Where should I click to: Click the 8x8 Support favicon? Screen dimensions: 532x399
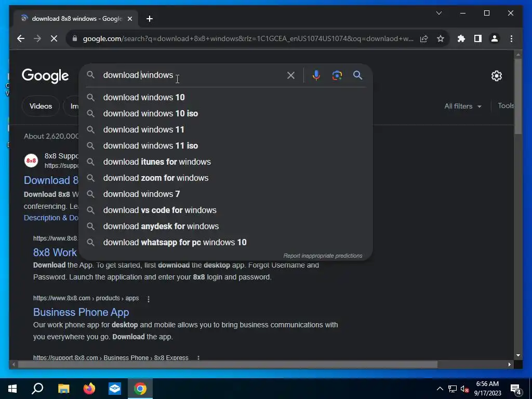pos(31,161)
